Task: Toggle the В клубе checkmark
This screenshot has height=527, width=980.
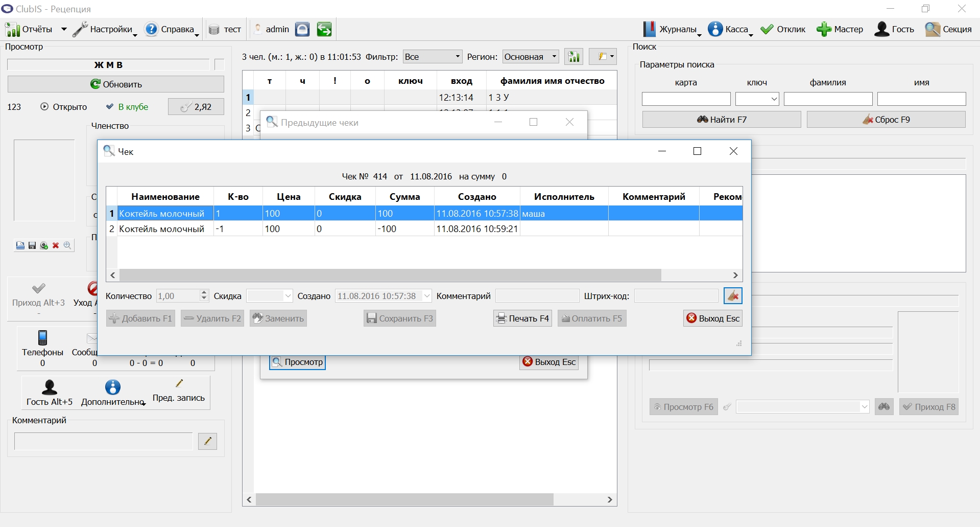Action: pos(109,107)
